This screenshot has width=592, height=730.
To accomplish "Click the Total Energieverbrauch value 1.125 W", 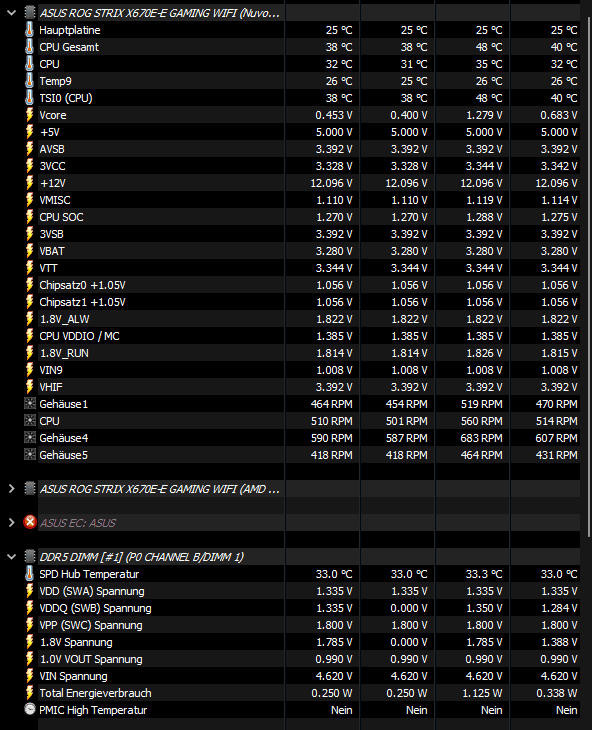I will [x=482, y=693].
